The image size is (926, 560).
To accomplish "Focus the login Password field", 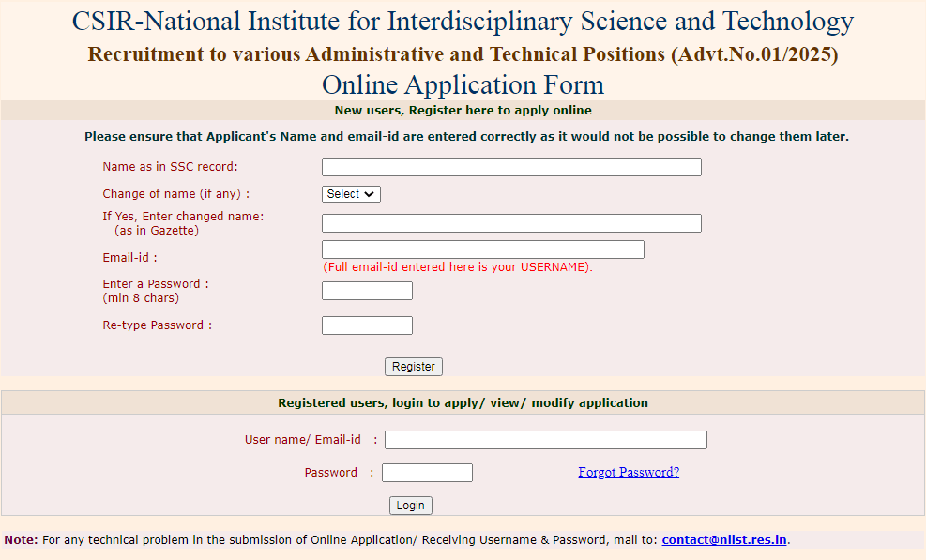I will click(427, 473).
